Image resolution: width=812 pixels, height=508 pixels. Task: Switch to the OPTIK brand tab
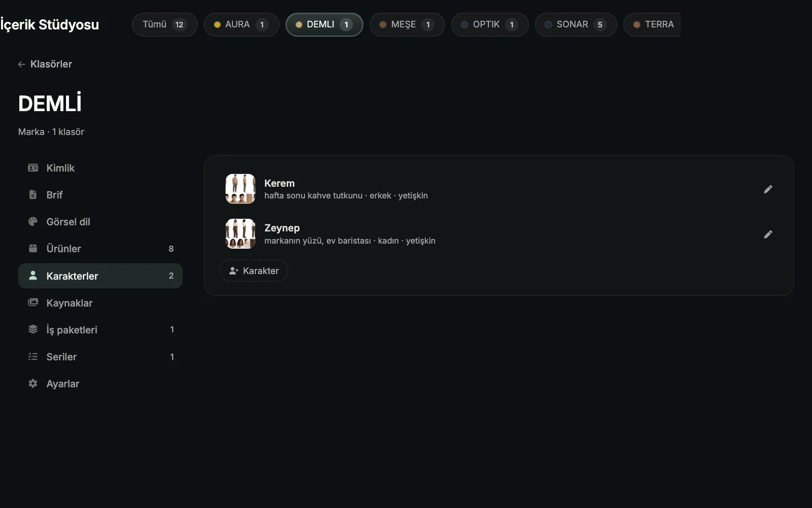[490, 24]
